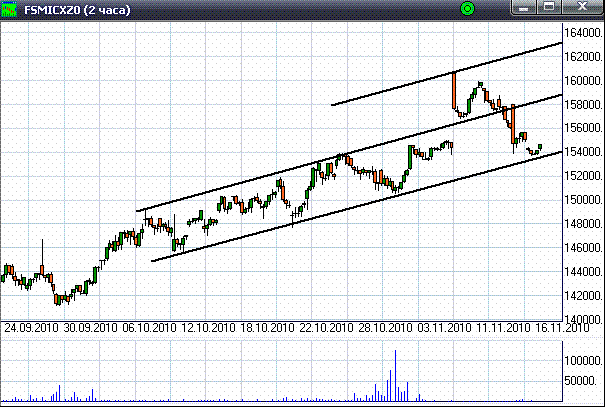Click the tallest blue volume bar
Image resolution: width=605 pixels, height=407 pixels.
click(395, 375)
